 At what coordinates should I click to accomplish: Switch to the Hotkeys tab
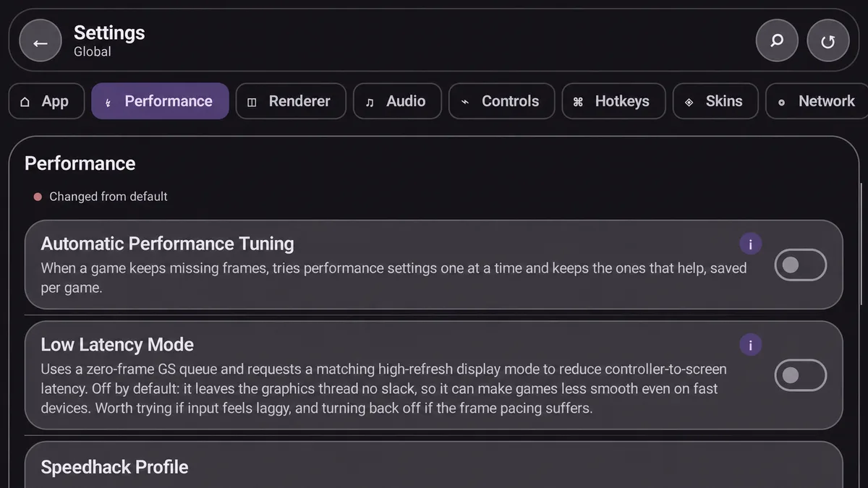[614, 101]
